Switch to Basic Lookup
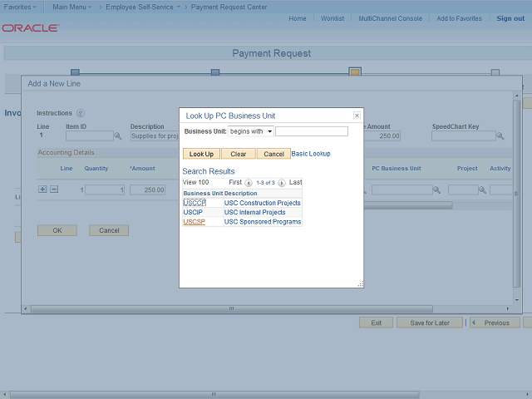532x399 pixels. point(310,154)
